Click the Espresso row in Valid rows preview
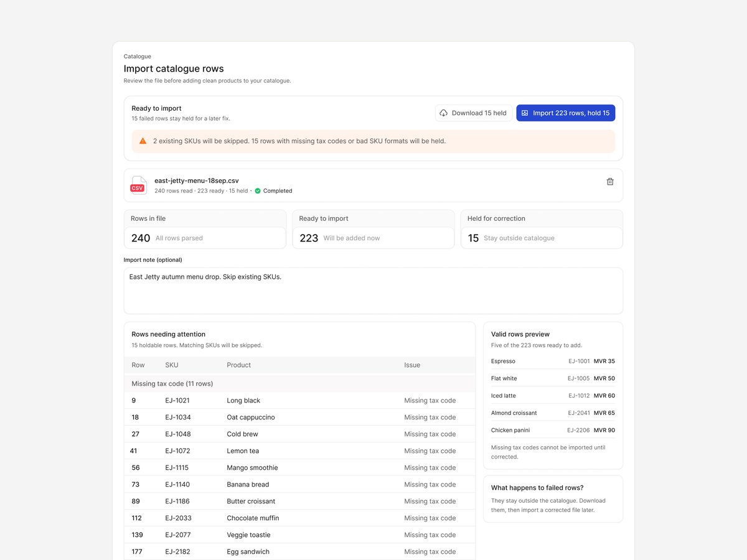 [x=553, y=362]
